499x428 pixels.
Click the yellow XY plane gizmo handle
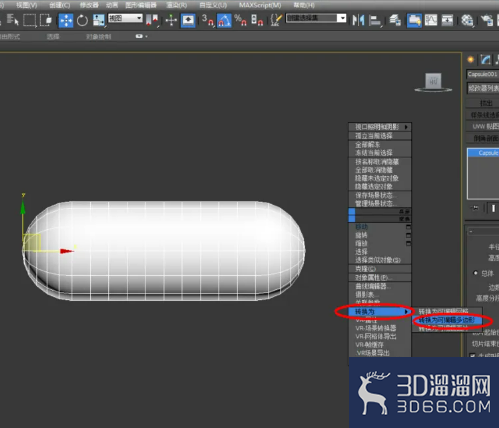32,242
